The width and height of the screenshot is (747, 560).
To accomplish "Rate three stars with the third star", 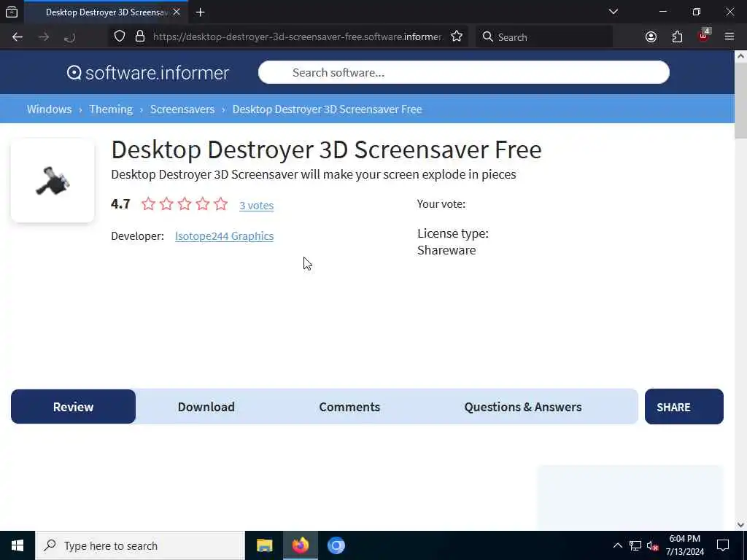I will (185, 204).
